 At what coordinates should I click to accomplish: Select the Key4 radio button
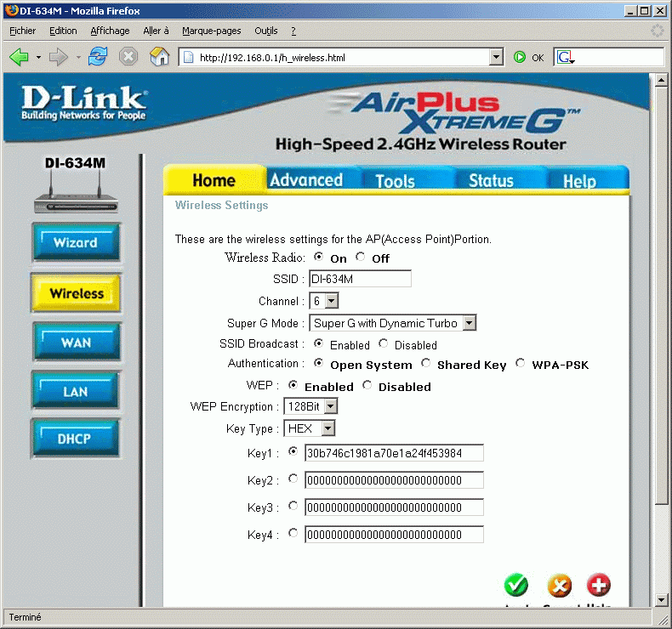(x=293, y=533)
